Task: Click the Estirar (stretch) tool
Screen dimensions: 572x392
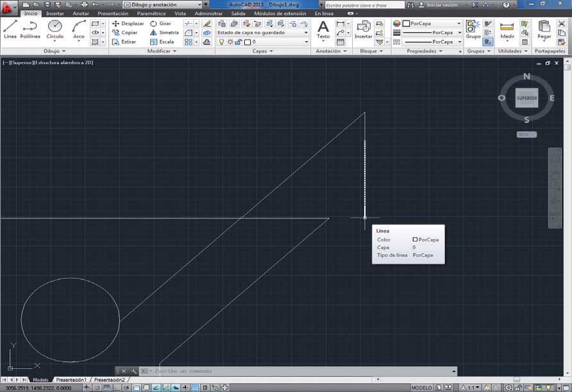Action: (x=124, y=42)
